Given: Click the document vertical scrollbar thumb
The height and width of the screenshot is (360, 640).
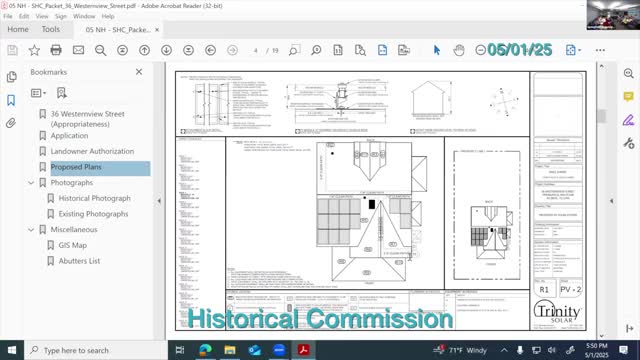Looking at the screenshot, I should tap(602, 116).
